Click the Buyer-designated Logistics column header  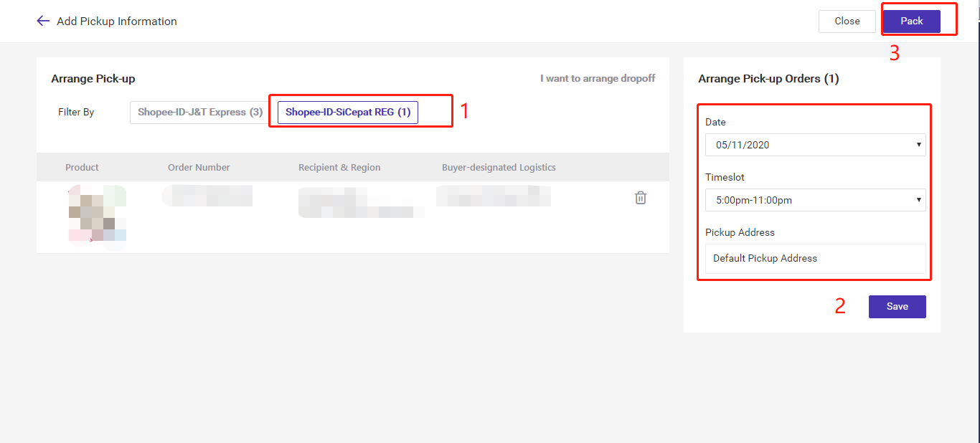(x=499, y=167)
